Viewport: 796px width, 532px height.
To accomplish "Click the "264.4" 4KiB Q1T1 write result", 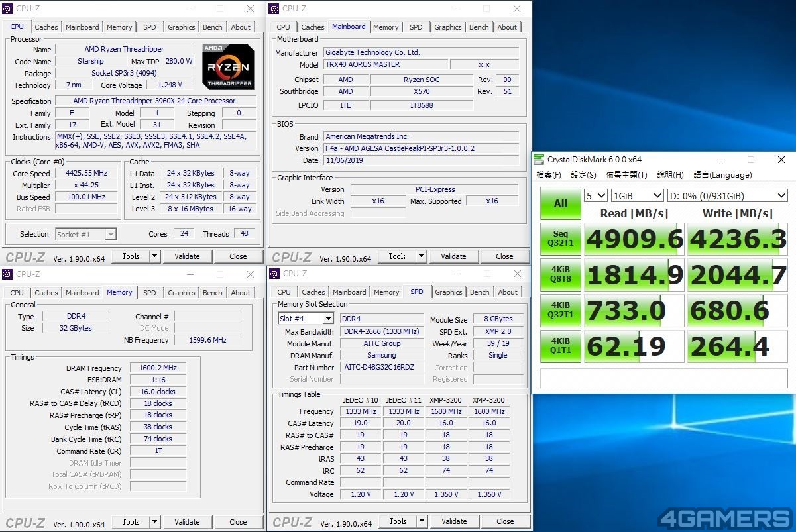I will point(737,346).
